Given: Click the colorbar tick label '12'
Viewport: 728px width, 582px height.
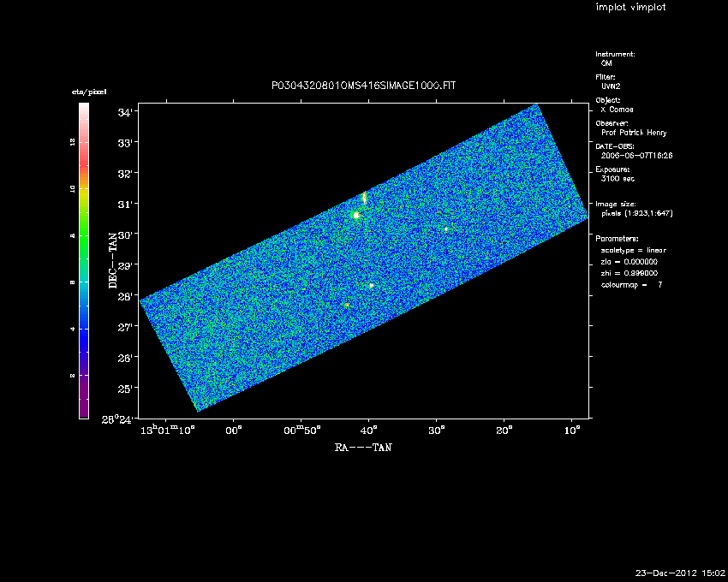Looking at the screenshot, I should 73,142.
